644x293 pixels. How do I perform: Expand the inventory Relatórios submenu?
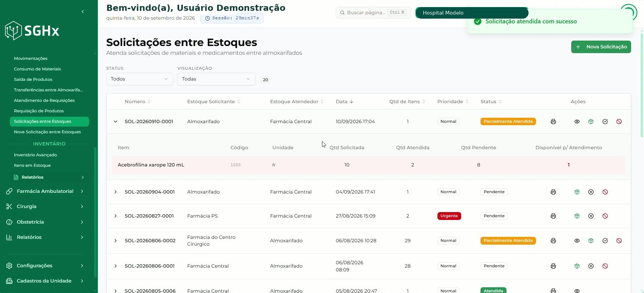coord(49,177)
